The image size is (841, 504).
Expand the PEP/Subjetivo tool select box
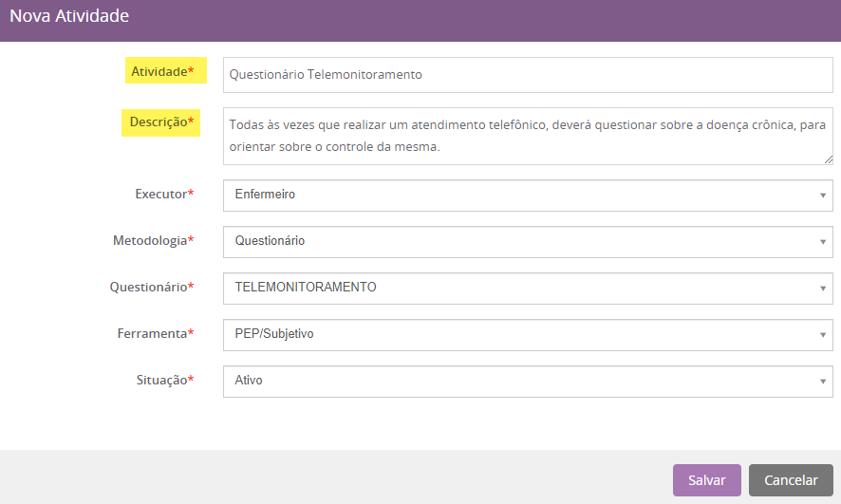513,335
